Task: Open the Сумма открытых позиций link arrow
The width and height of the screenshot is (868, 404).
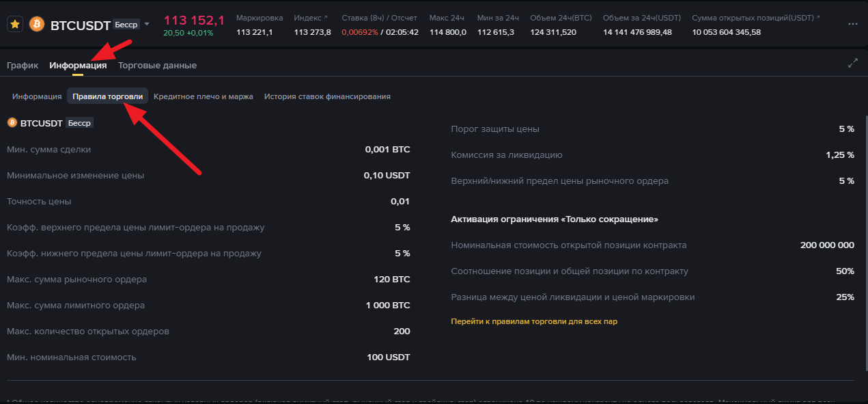Action: coord(818,18)
